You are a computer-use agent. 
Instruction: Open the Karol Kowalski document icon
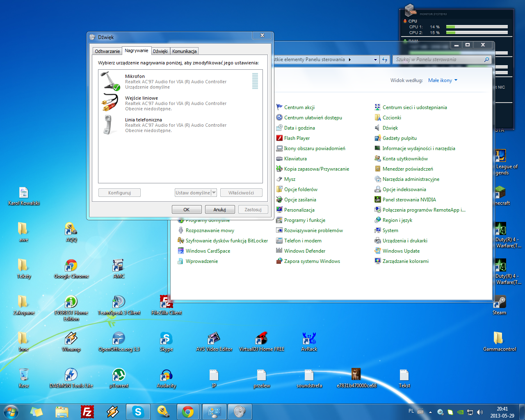pos(24,196)
